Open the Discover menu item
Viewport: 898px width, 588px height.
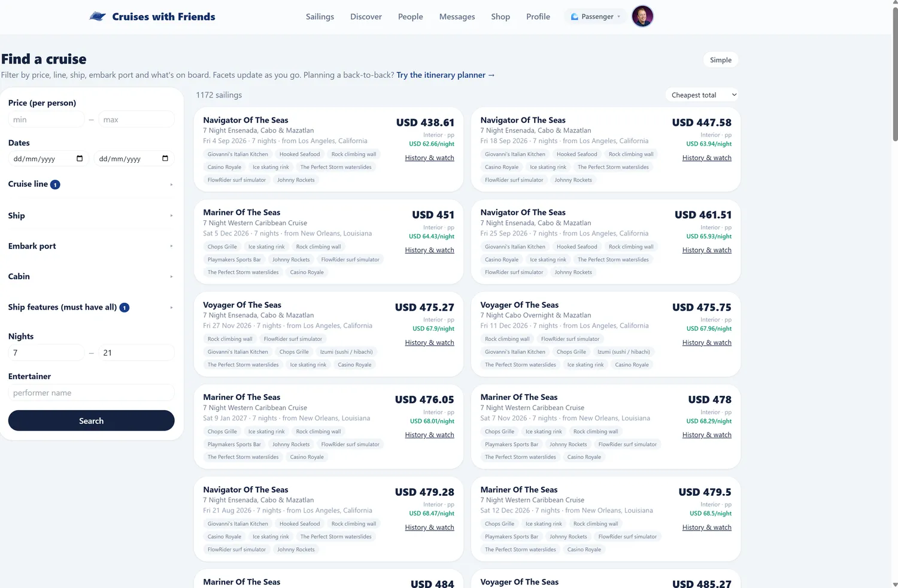click(366, 17)
